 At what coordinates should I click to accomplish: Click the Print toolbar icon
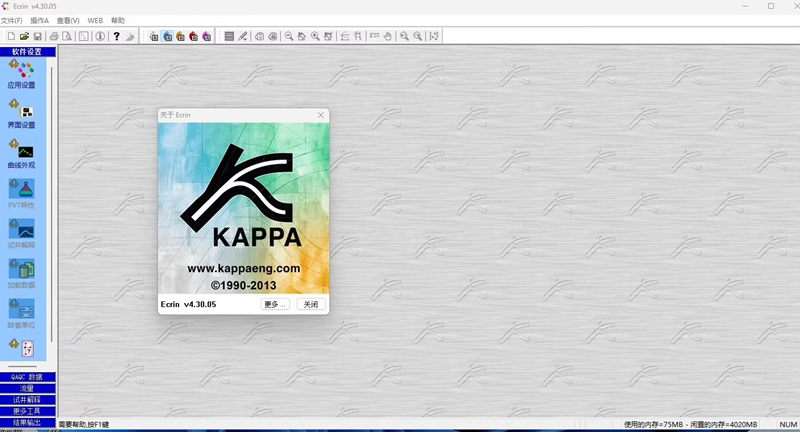click(54, 36)
